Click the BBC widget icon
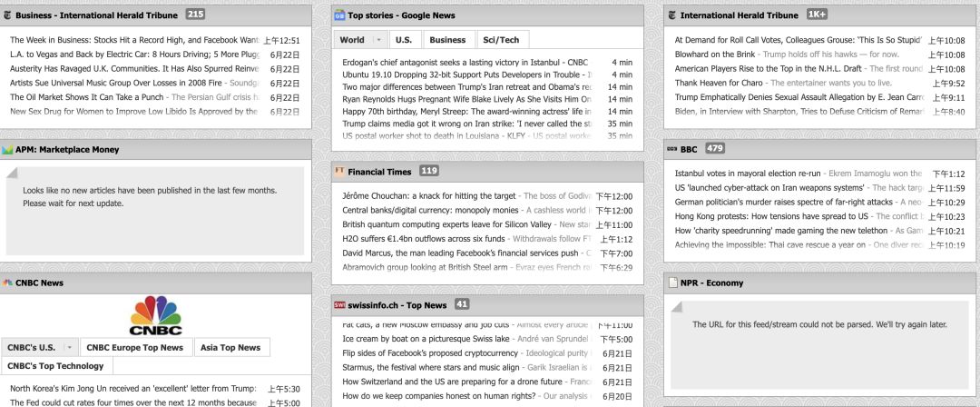The height and width of the screenshot is (407, 980). click(x=671, y=149)
